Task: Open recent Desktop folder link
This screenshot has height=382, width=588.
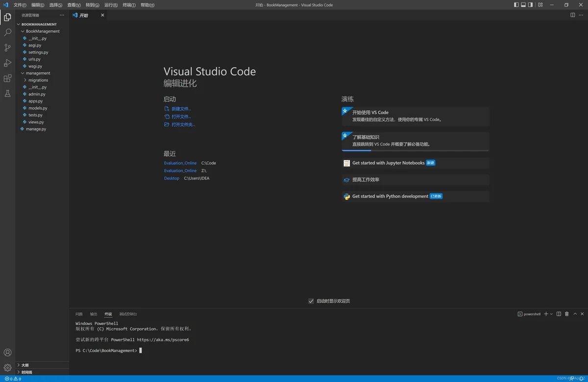Action: pyautogui.click(x=172, y=178)
